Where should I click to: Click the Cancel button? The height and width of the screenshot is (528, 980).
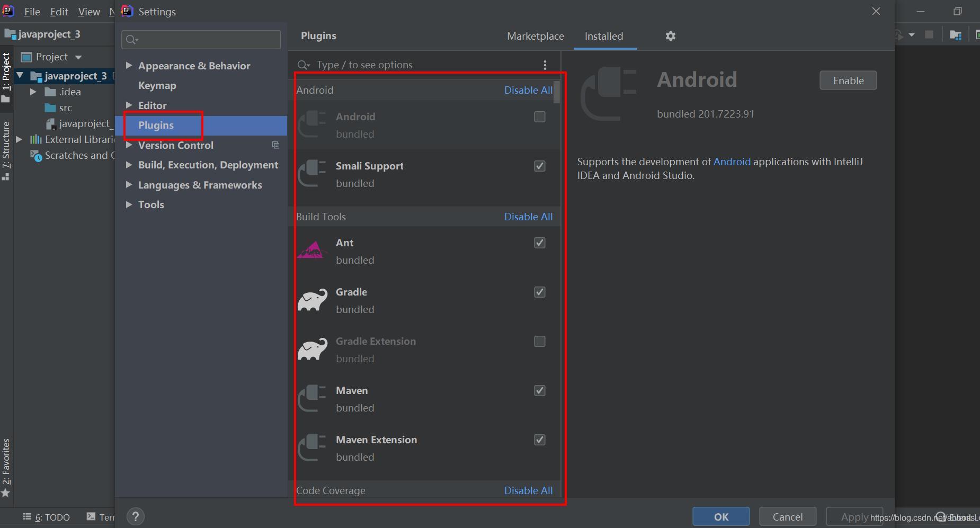coord(788,517)
